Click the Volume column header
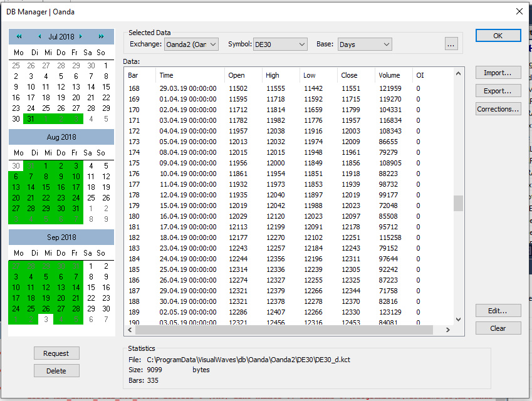The height and width of the screenshot is (401, 532). point(394,75)
